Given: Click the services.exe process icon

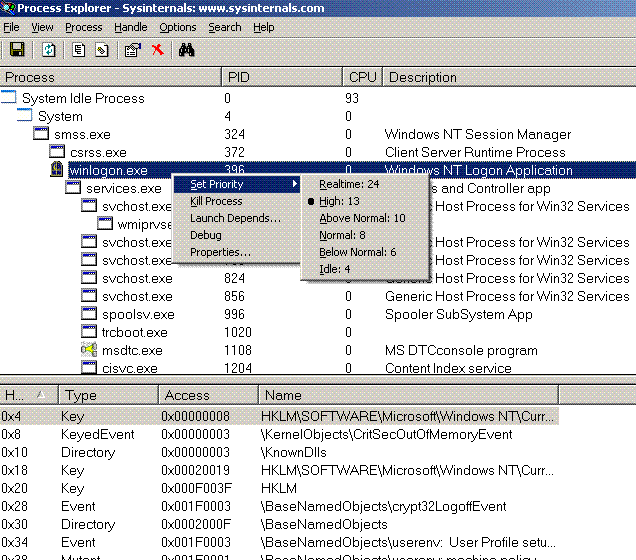Looking at the screenshot, I should 73,187.
